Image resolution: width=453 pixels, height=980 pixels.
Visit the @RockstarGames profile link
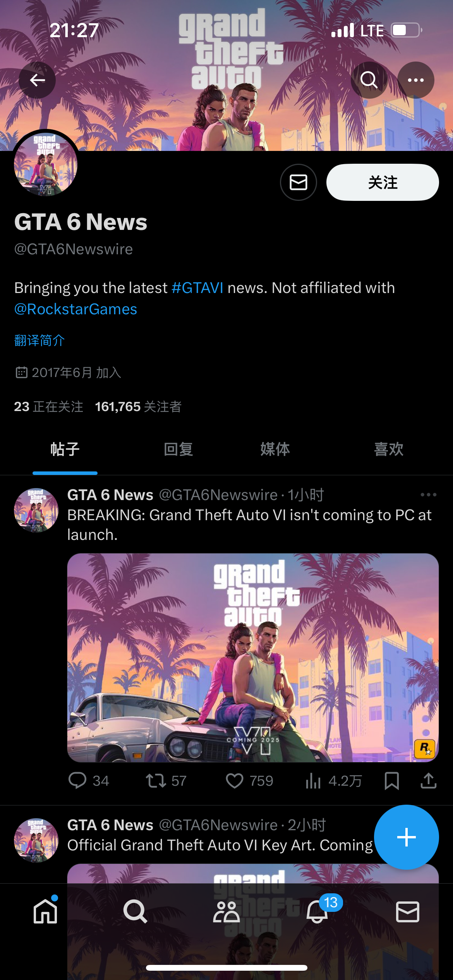pyautogui.click(x=76, y=309)
